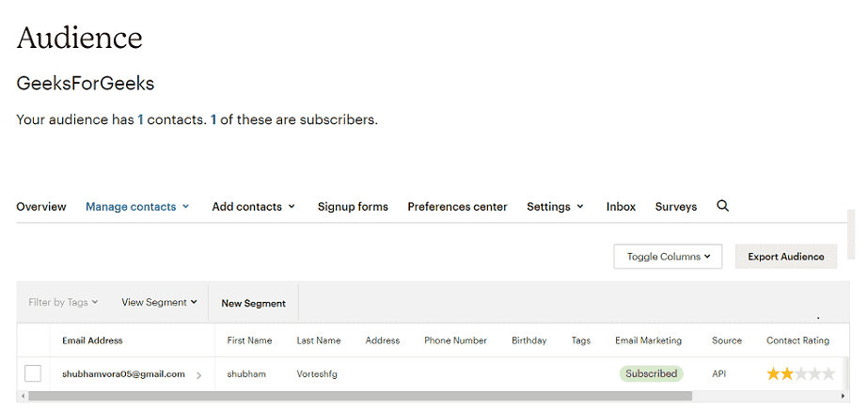Switch to Preferences center tab

(x=457, y=207)
